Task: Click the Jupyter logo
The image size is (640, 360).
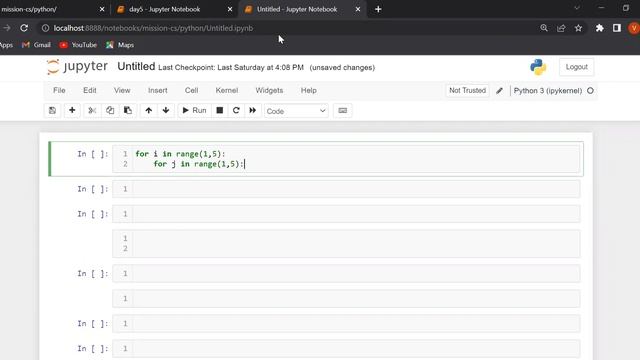Action: click(77, 67)
